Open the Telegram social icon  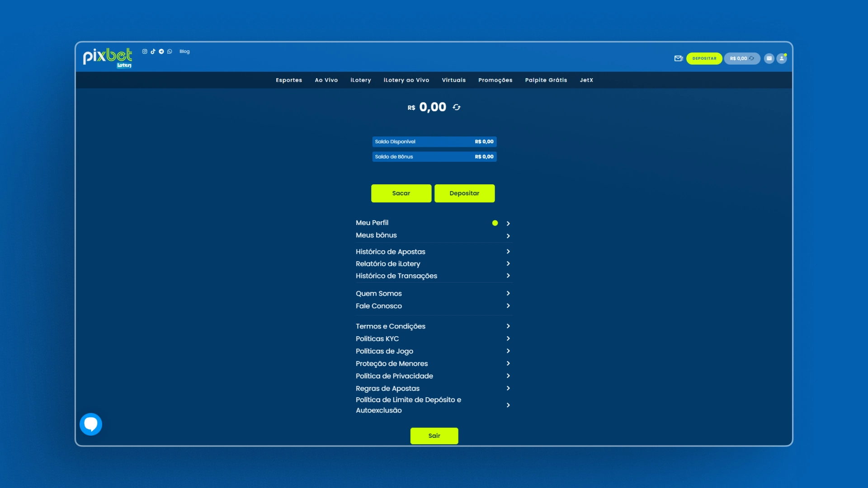[x=161, y=52]
